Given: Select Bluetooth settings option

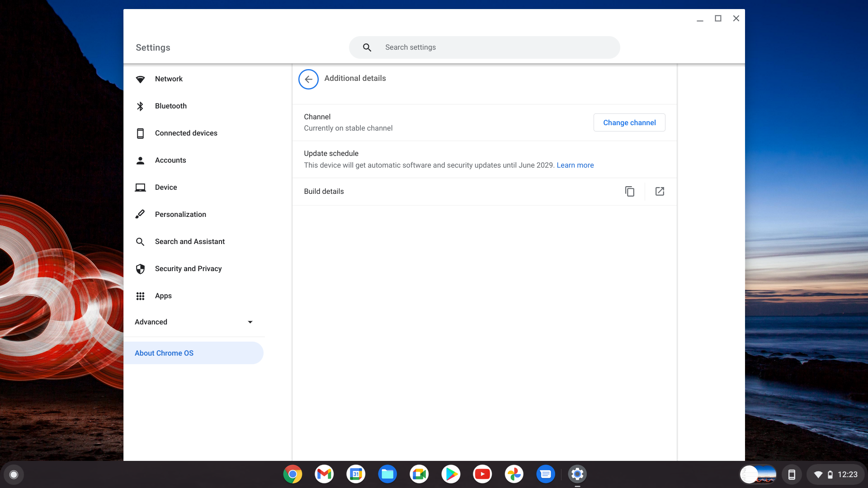Looking at the screenshot, I should [x=170, y=106].
